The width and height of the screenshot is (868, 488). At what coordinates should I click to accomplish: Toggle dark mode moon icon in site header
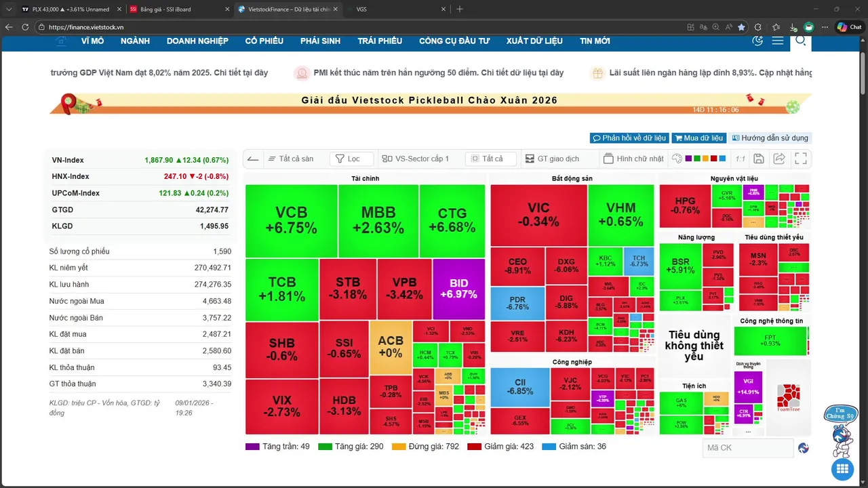pyautogui.click(x=758, y=41)
